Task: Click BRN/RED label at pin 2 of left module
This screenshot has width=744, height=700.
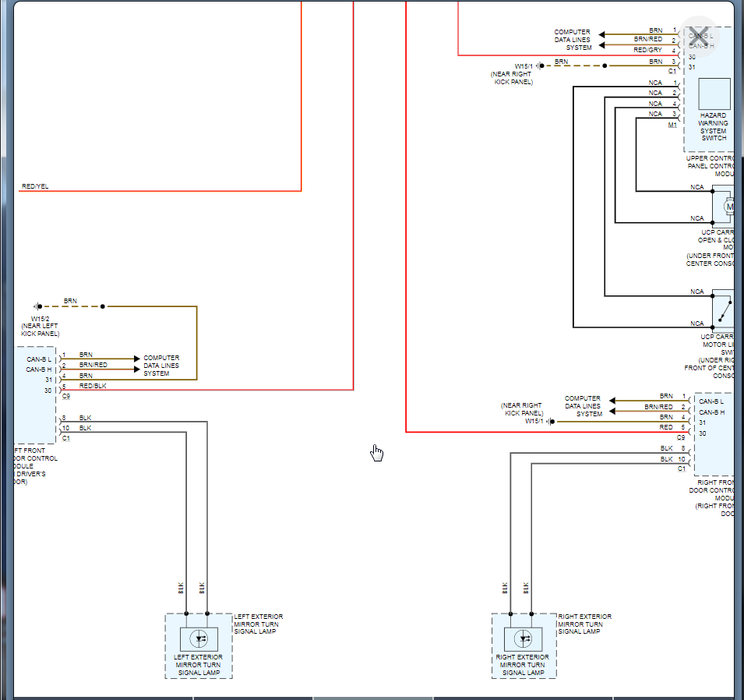Action: [x=93, y=365]
